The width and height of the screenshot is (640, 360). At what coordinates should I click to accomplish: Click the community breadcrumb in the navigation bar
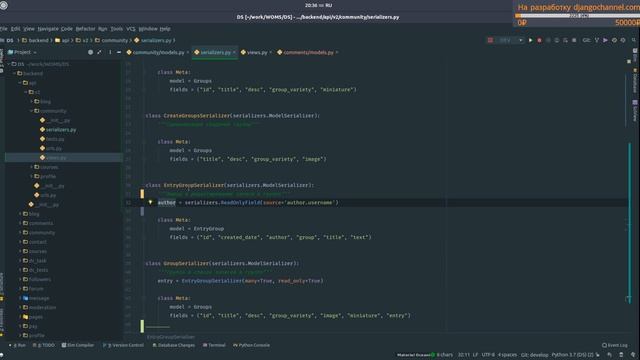[115, 40]
